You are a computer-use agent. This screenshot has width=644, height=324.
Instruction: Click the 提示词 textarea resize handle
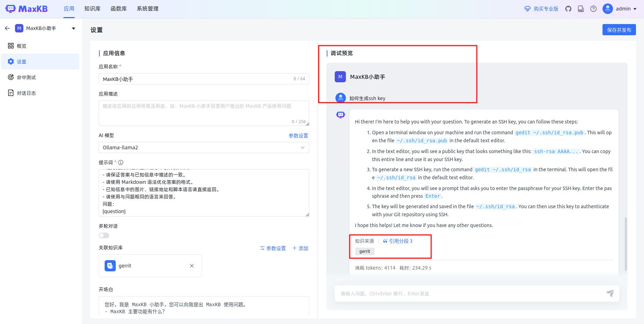point(307,214)
